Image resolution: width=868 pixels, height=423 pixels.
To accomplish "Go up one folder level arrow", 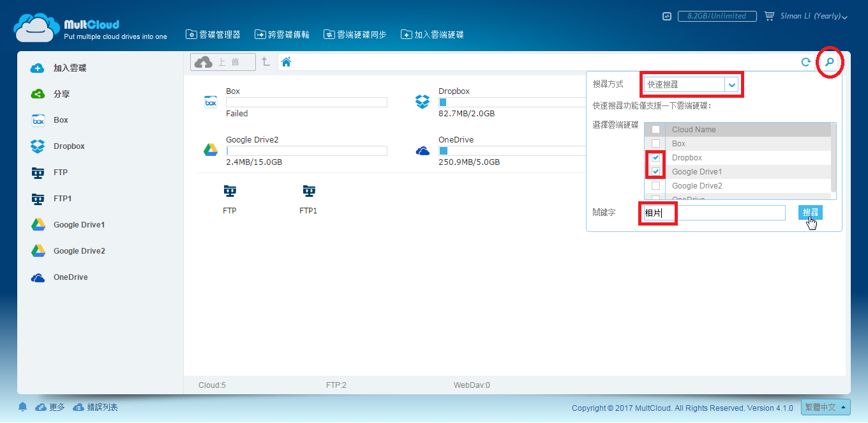I will 266,62.
